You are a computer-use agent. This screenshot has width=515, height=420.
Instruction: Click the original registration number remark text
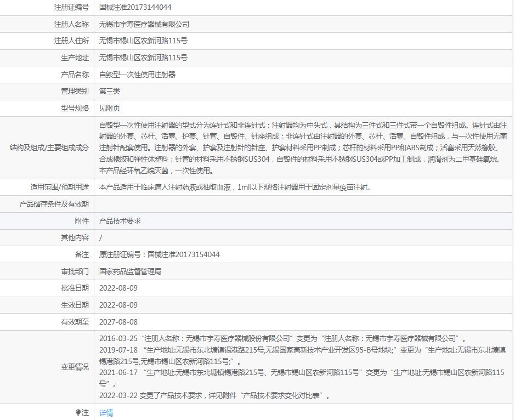click(x=159, y=254)
